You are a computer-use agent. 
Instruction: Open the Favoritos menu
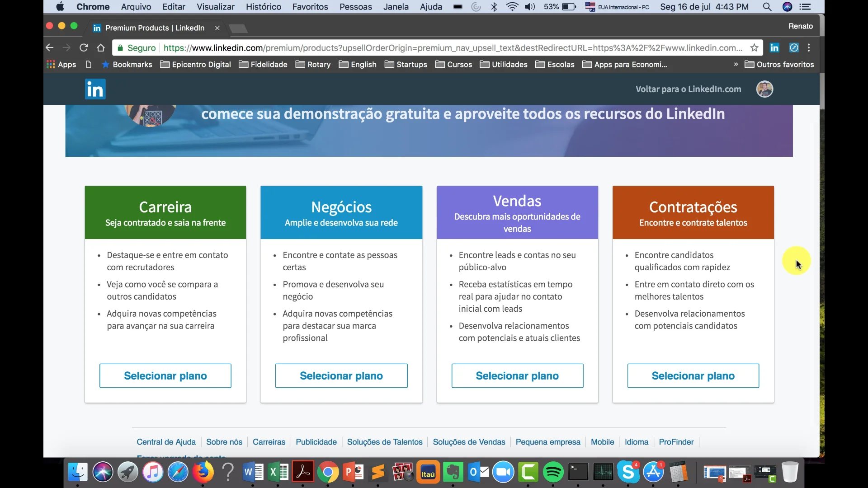pyautogui.click(x=310, y=7)
